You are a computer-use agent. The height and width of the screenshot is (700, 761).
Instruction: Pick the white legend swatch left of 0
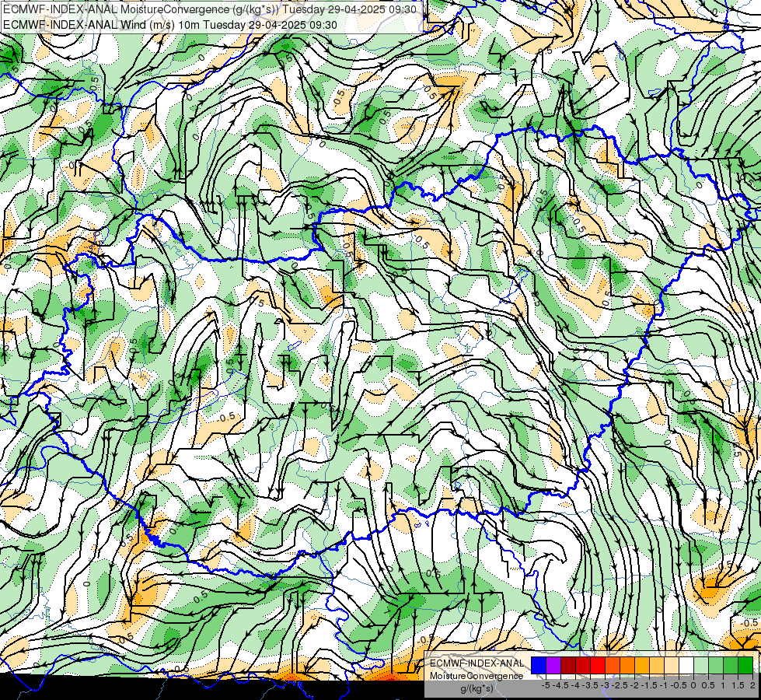click(686, 665)
